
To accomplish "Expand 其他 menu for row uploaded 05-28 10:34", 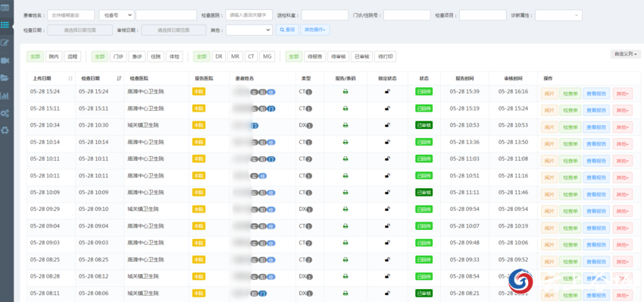I will pos(623,127).
